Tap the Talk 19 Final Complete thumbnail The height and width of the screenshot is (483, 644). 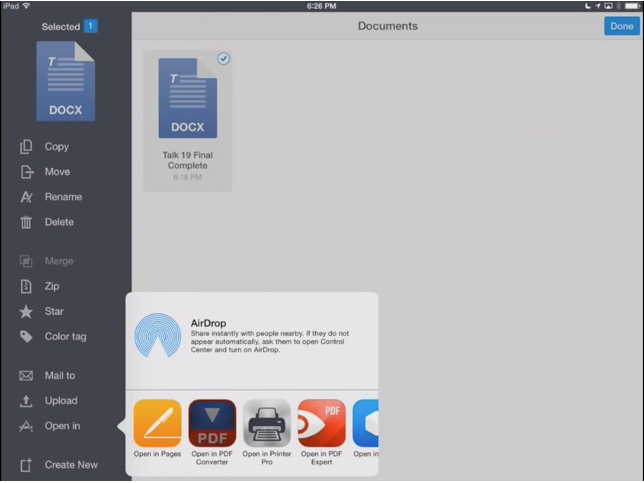(x=188, y=98)
